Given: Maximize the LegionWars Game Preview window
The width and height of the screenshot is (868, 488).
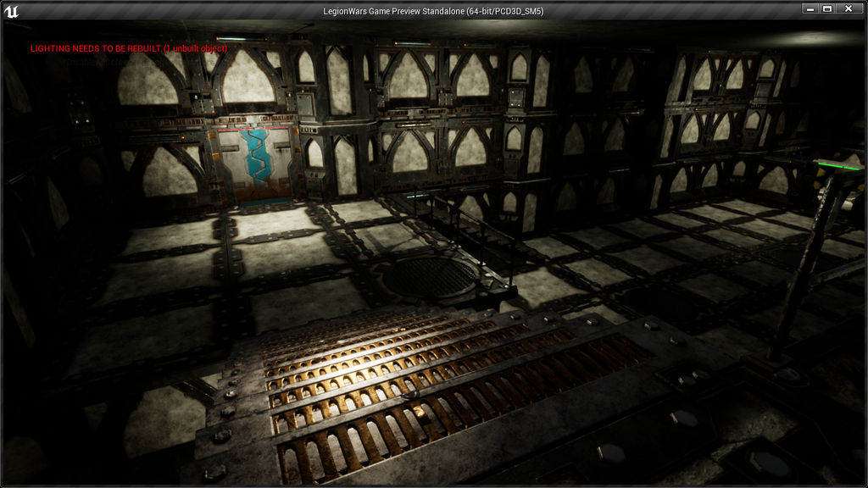Looking at the screenshot, I should pyautogui.click(x=827, y=8).
